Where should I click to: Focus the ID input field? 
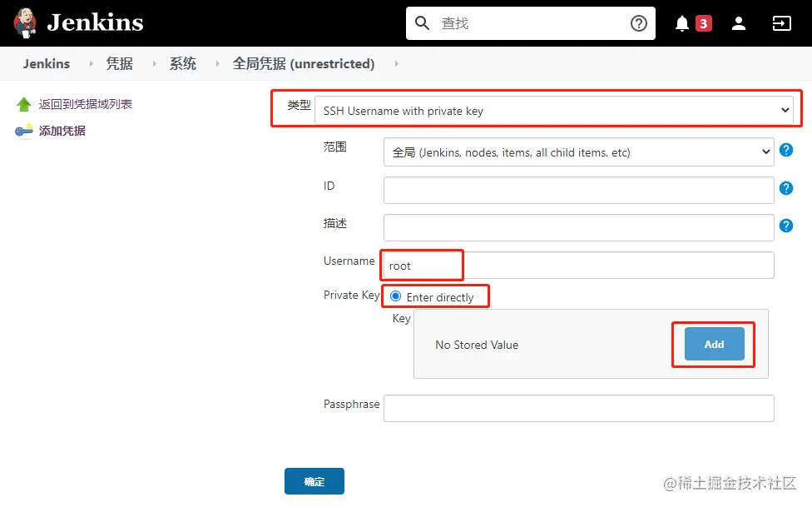pos(578,190)
